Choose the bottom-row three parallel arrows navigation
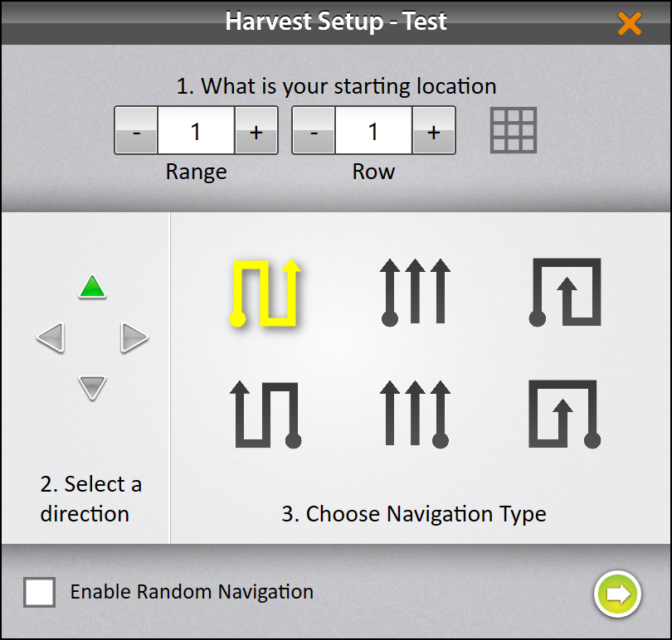This screenshot has height=640, width=672. coord(415,414)
